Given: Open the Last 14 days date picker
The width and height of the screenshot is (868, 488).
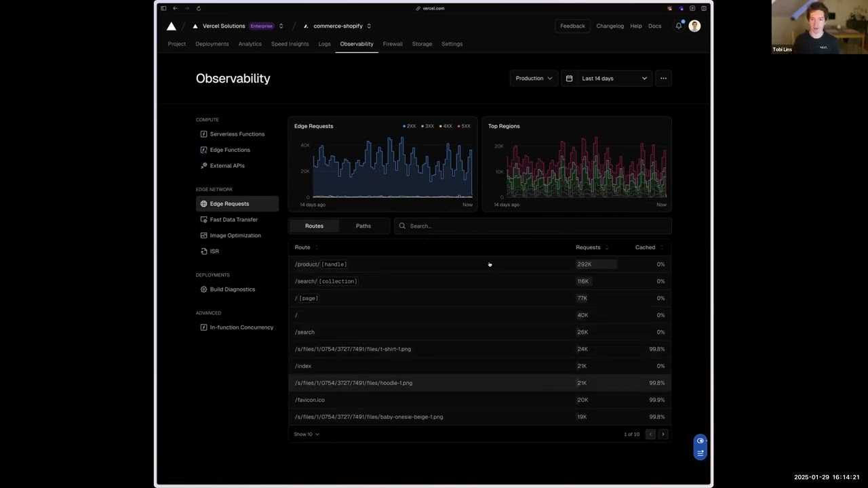Looking at the screenshot, I should [x=607, y=78].
